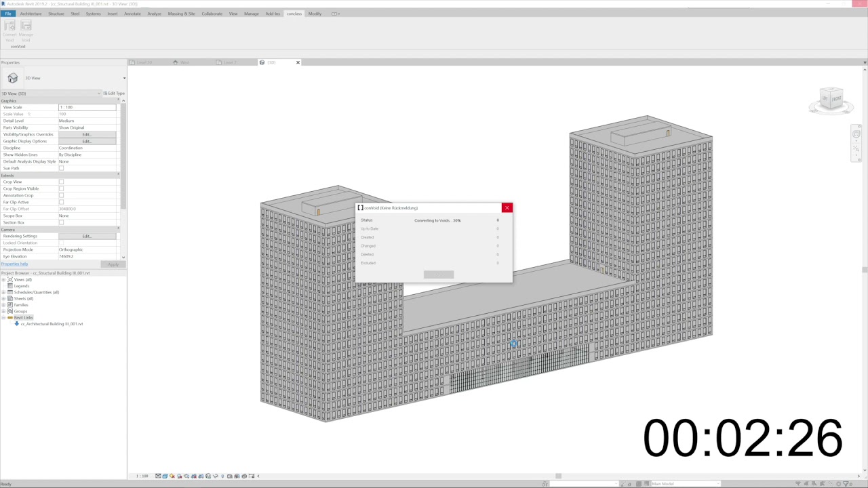Switch to the Structure ribbon tab
The height and width of the screenshot is (488, 868).
[56, 14]
